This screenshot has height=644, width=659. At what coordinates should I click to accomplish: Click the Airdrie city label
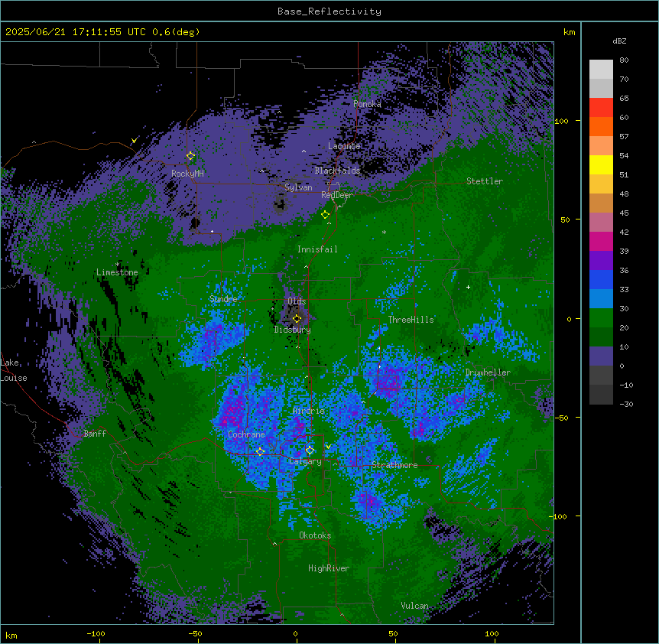pyautogui.click(x=308, y=411)
